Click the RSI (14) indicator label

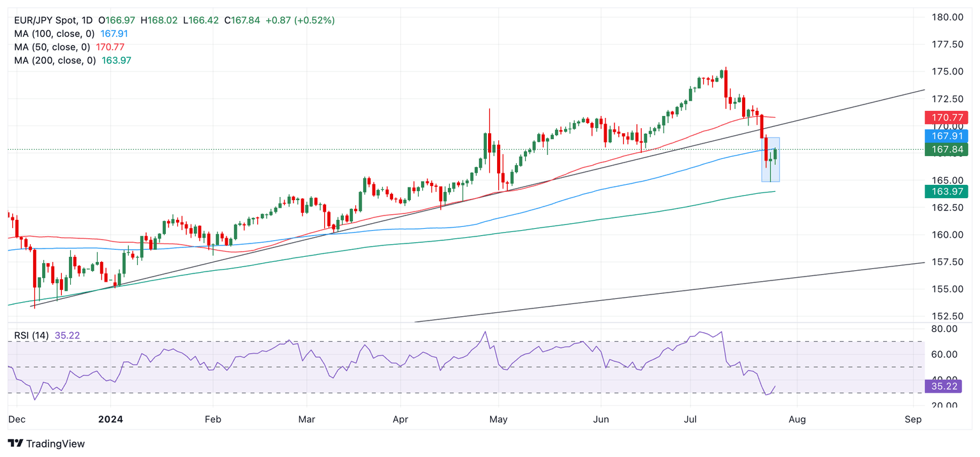click(x=32, y=335)
